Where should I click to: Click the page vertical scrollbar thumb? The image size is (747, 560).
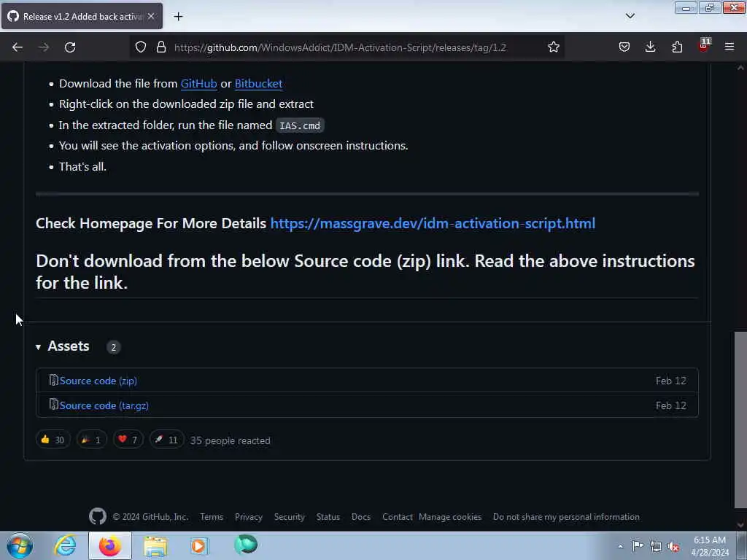click(740, 420)
